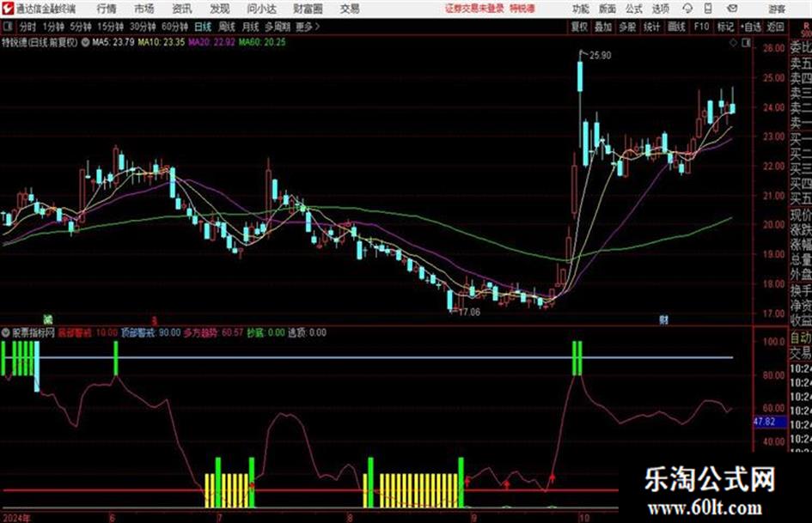Image resolution: width=812 pixels, height=523 pixels.
Task: Switch to 30分钟 period
Action: (143, 27)
